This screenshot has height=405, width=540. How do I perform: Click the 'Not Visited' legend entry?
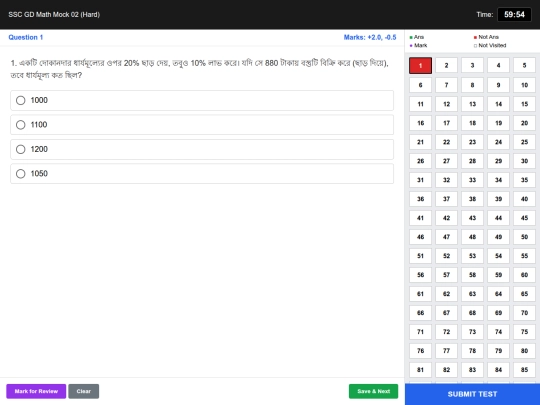[x=490, y=45]
